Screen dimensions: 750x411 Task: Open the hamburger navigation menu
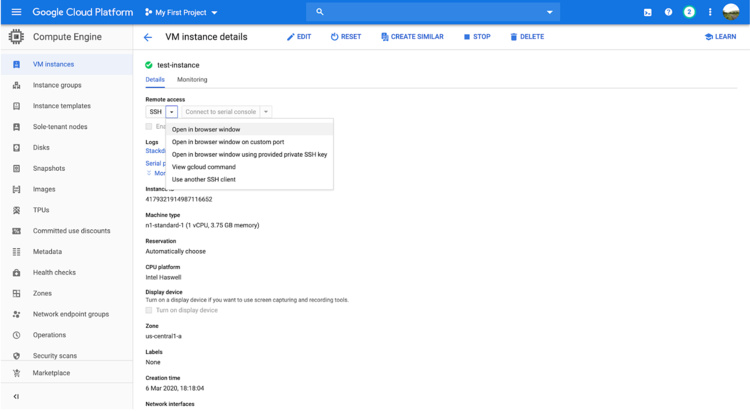[16, 12]
